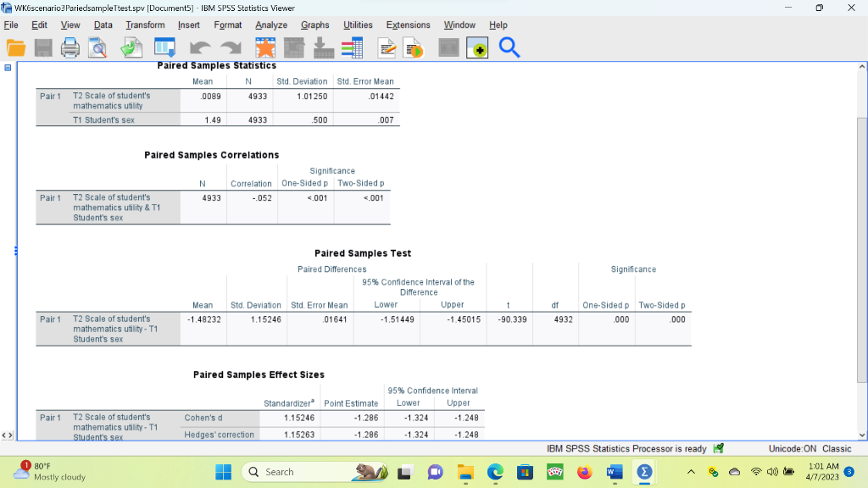868x488 pixels.
Task: Redo the last action with the Redo arrow
Action: [231, 48]
